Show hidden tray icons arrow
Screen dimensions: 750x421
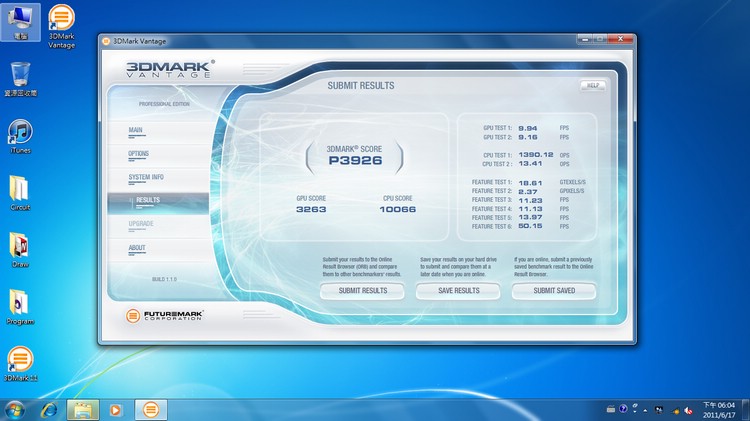645,410
